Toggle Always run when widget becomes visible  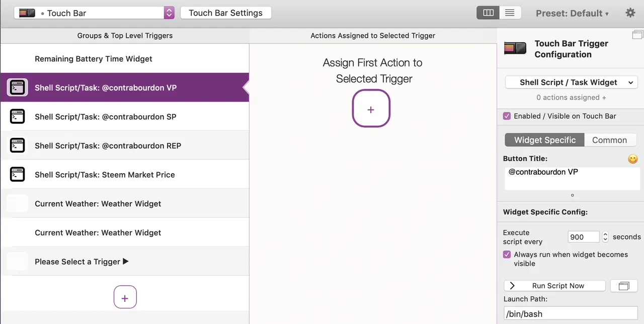click(x=507, y=255)
